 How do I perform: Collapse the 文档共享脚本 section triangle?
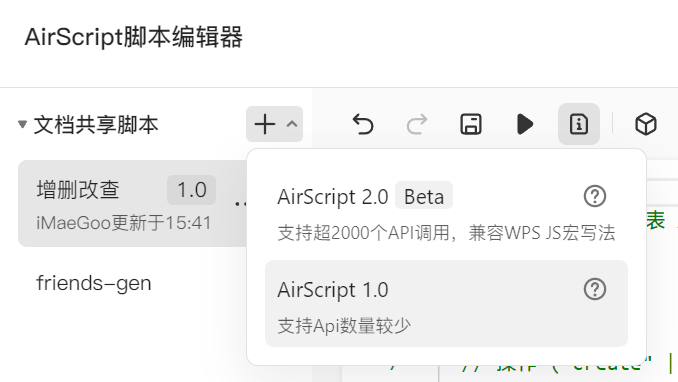click(x=22, y=125)
